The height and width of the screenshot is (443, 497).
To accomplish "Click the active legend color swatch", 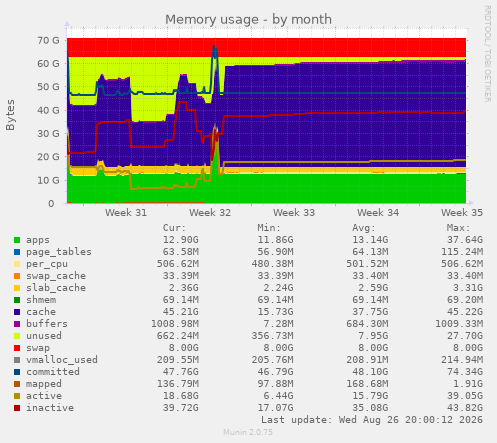I will coord(17,396).
